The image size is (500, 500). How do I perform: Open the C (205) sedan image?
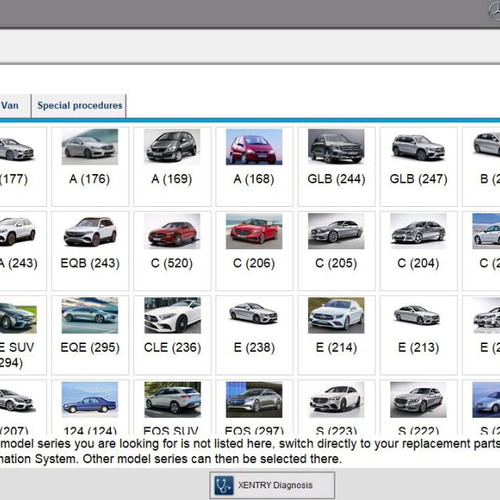(336, 231)
